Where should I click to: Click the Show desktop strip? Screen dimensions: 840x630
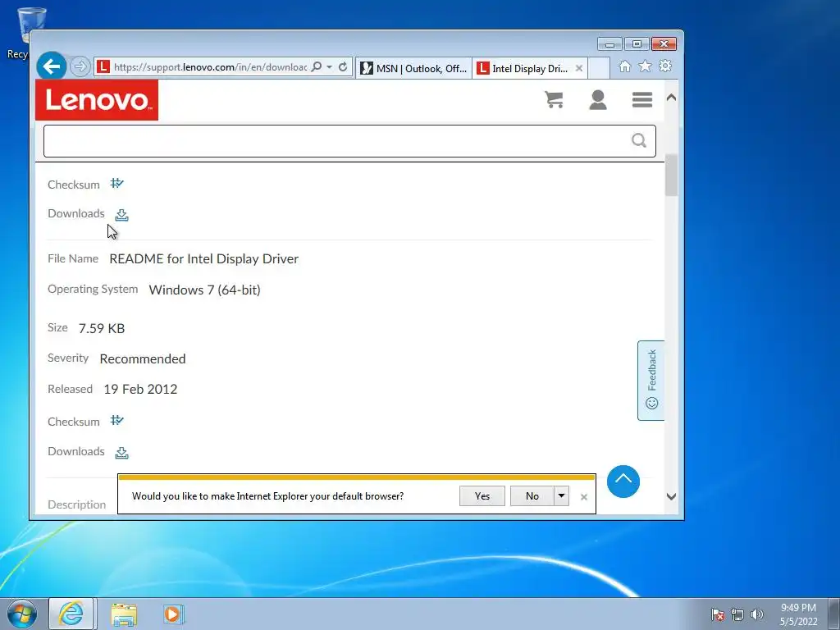[834, 614]
